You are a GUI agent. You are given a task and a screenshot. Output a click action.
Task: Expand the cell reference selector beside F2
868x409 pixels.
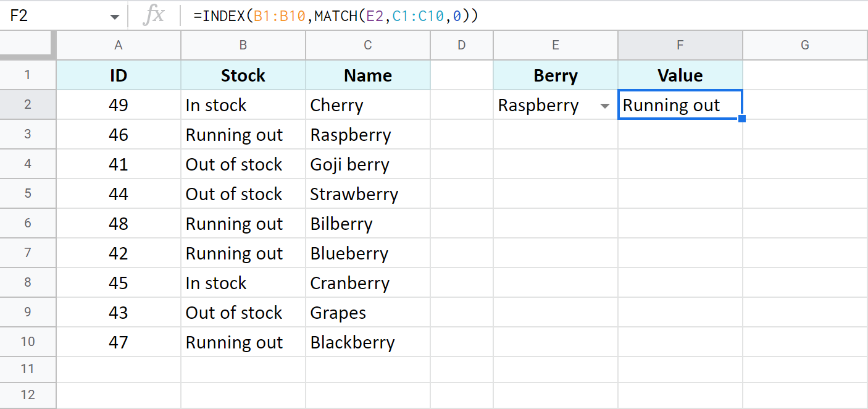(x=115, y=15)
